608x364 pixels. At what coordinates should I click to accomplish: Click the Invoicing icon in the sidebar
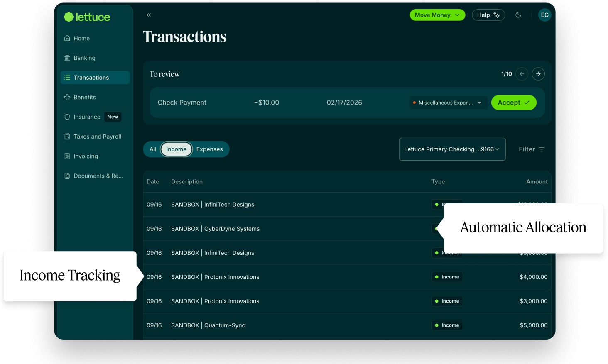pos(67,156)
